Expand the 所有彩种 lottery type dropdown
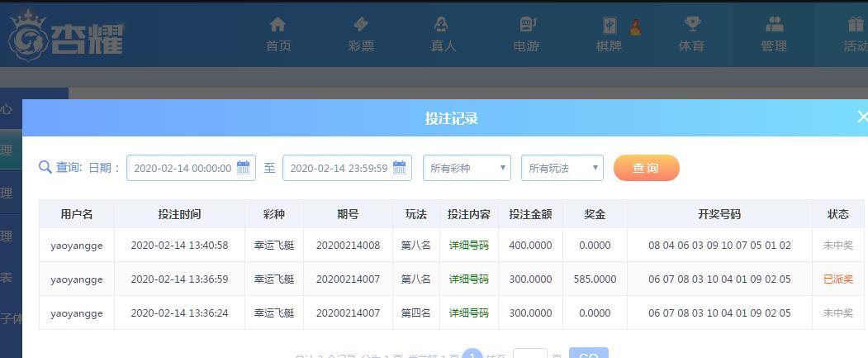The height and width of the screenshot is (358, 868). tap(467, 168)
